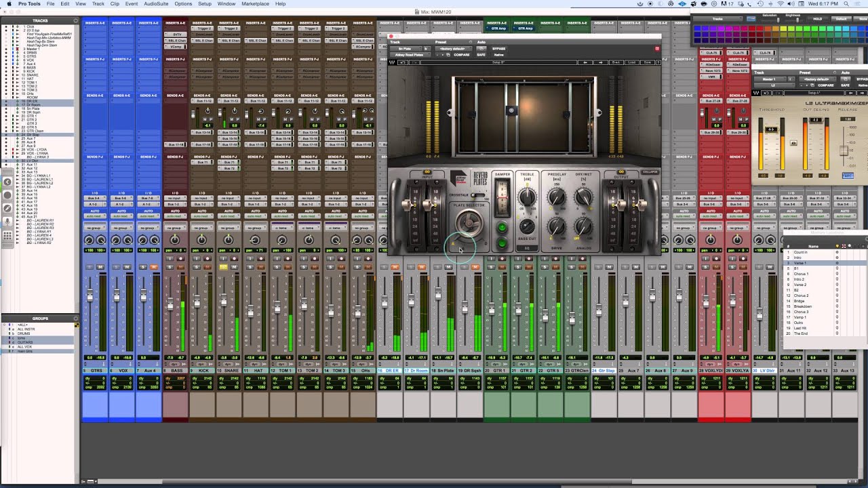
Task: Mute the GTRS channel strip
Action: click(100, 267)
